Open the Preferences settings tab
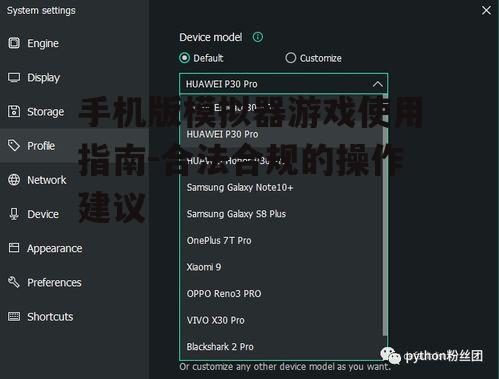 pyautogui.click(x=74, y=282)
